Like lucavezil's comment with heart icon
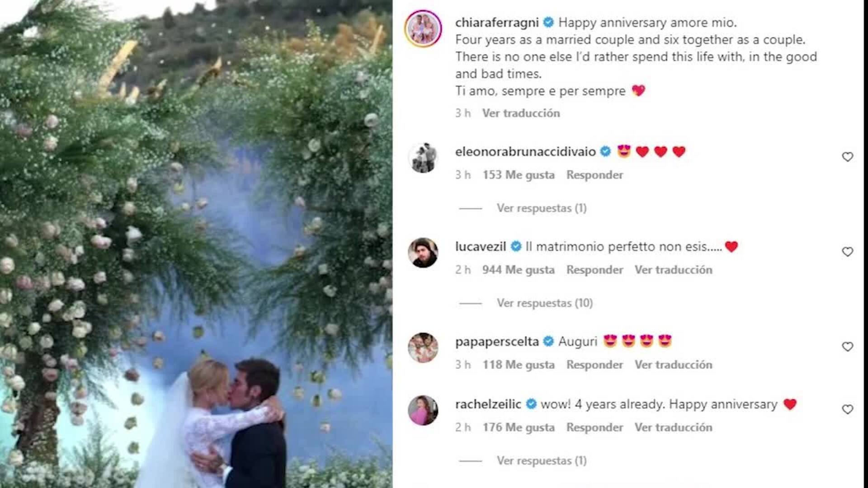Screen dimensions: 868x488 [847, 252]
